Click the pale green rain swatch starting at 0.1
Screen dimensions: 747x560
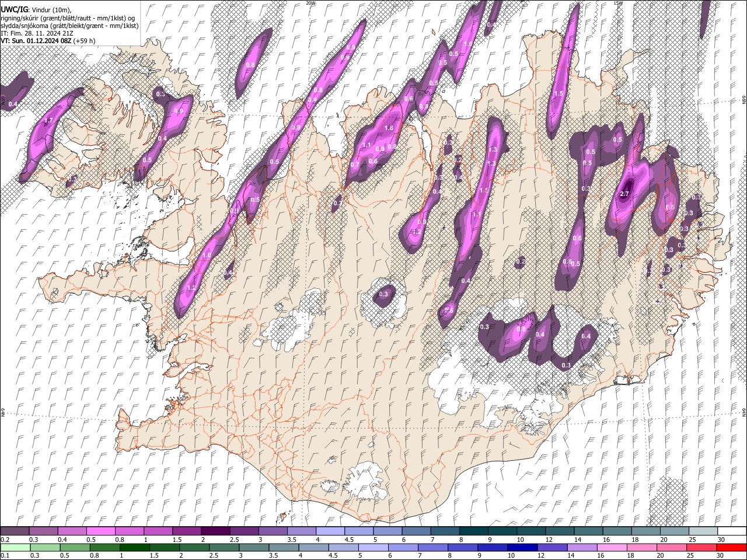coord(15,547)
